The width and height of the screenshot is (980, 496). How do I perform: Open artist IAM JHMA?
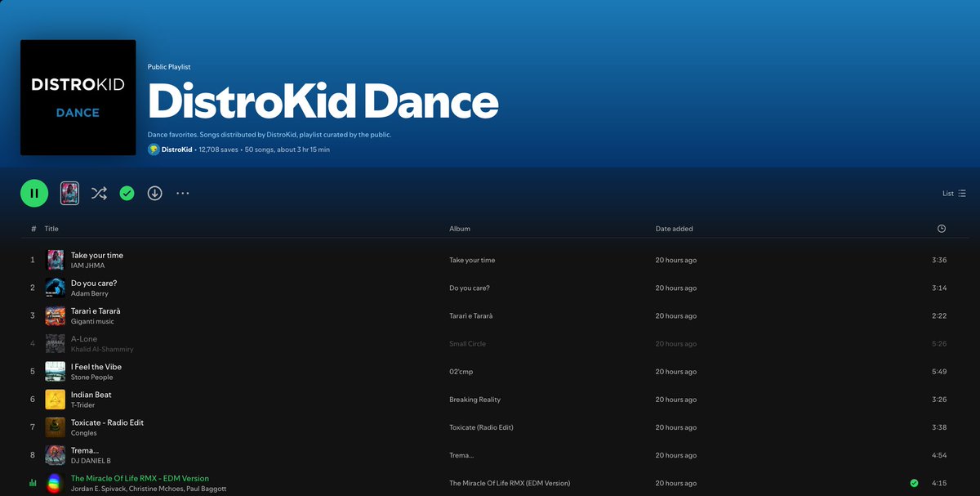(x=87, y=266)
